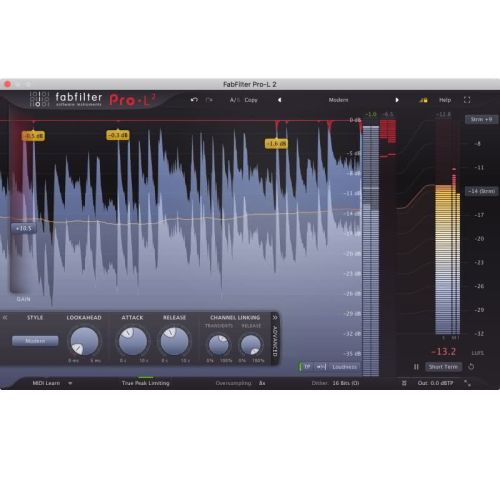Viewport: 500px width, 500px height.
Task: Click the Lookahead knob
Action: pyautogui.click(x=84, y=341)
